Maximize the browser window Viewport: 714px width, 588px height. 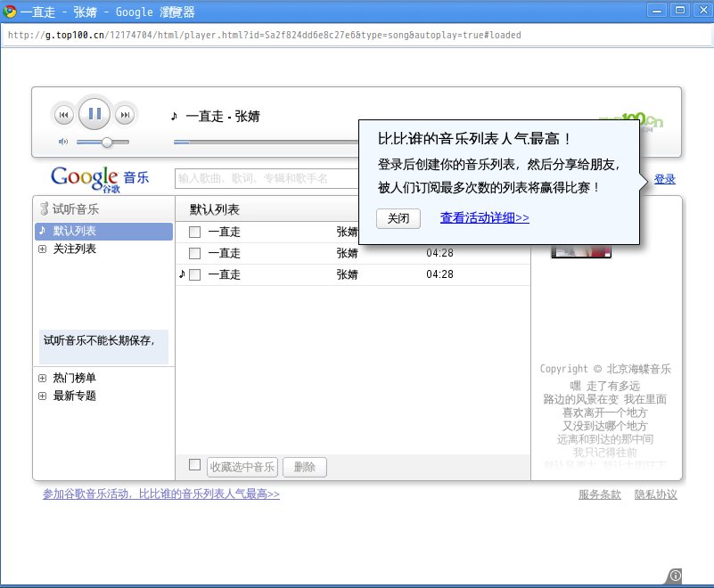pyautogui.click(x=680, y=11)
